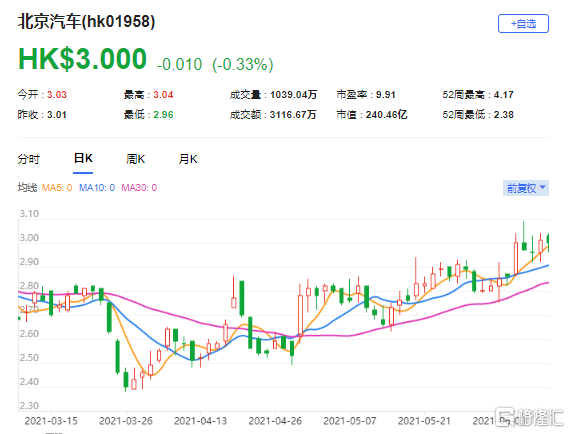Click the stock title 北京汽车(hk01958)

click(x=87, y=21)
